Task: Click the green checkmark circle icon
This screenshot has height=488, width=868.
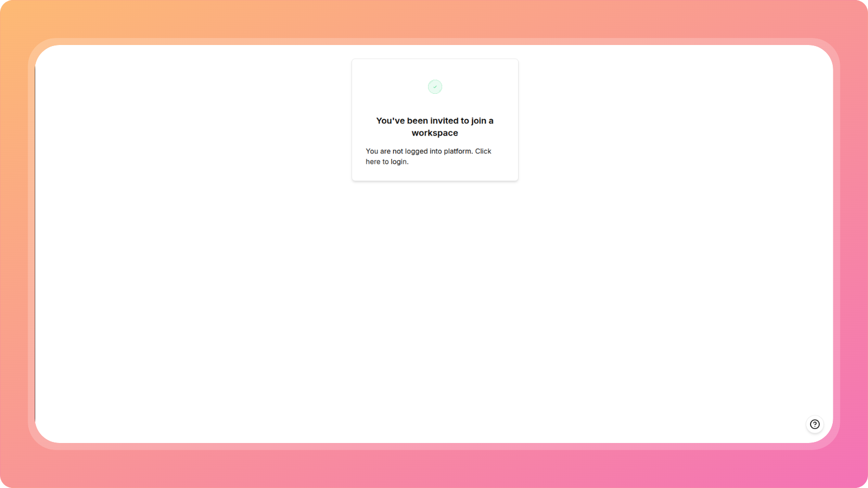Action: point(435,87)
